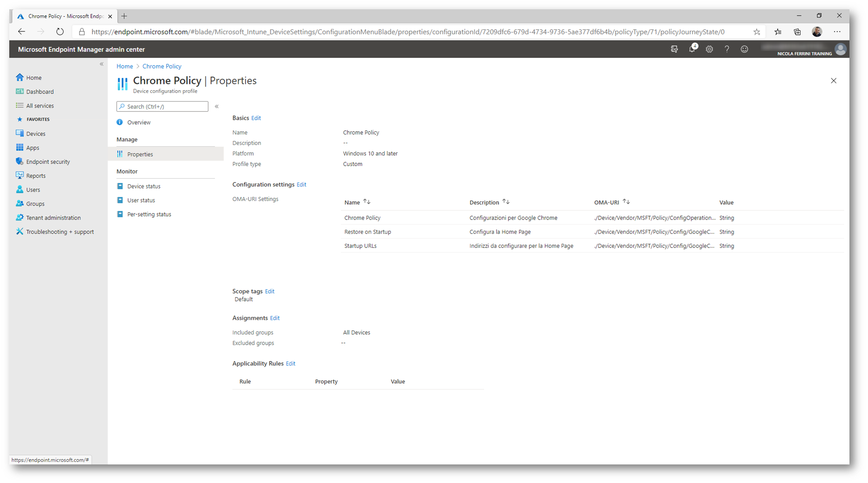Click 'All Devices' included group value

pos(356,333)
